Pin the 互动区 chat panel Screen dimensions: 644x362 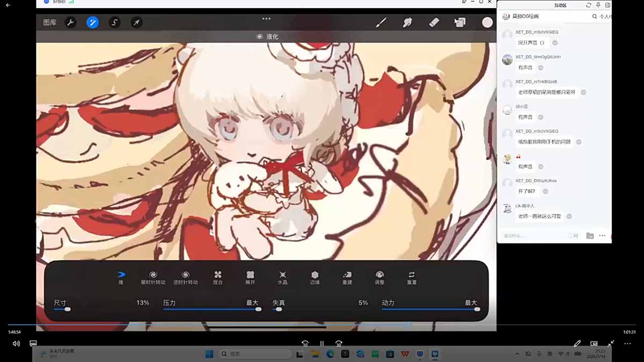pos(598,5)
